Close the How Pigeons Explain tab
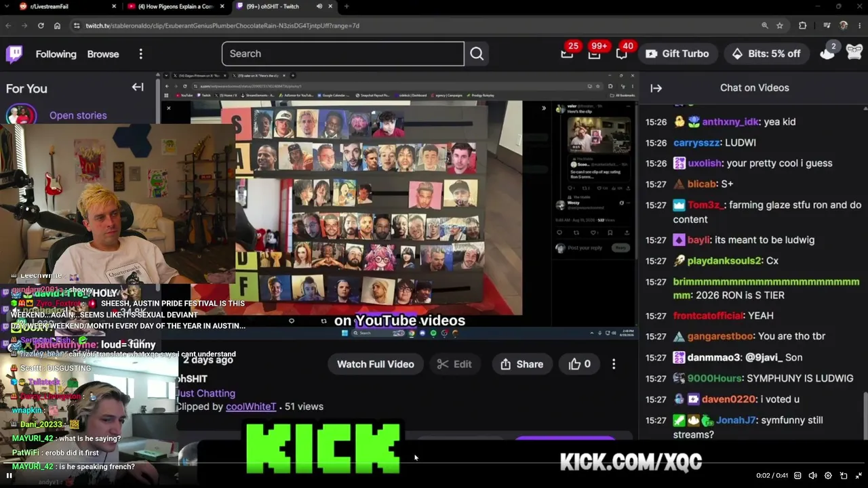The image size is (868, 488). tap(222, 7)
